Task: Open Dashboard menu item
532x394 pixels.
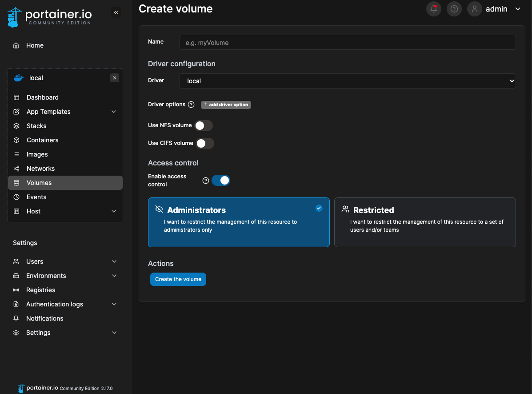Action: [x=42, y=97]
